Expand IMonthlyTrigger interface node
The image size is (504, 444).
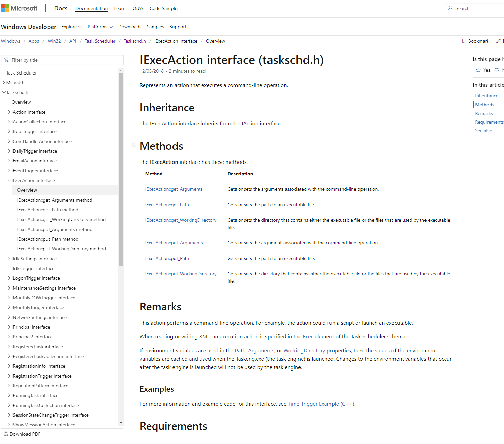coord(9,307)
